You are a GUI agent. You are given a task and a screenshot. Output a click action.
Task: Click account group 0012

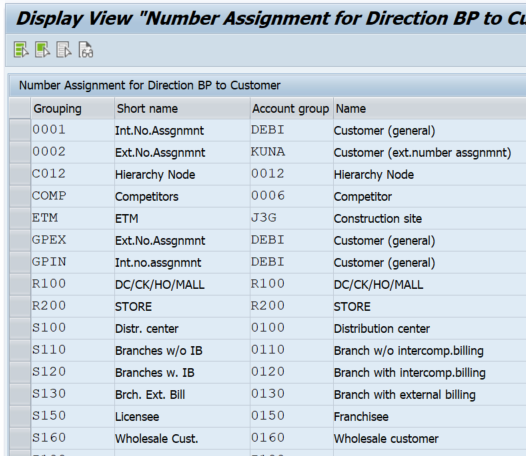[292, 174]
